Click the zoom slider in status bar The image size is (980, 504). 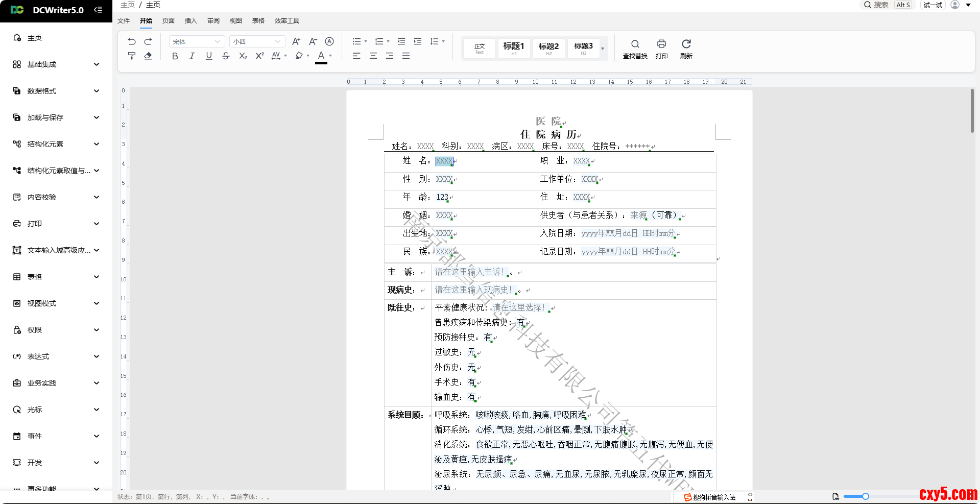865,496
